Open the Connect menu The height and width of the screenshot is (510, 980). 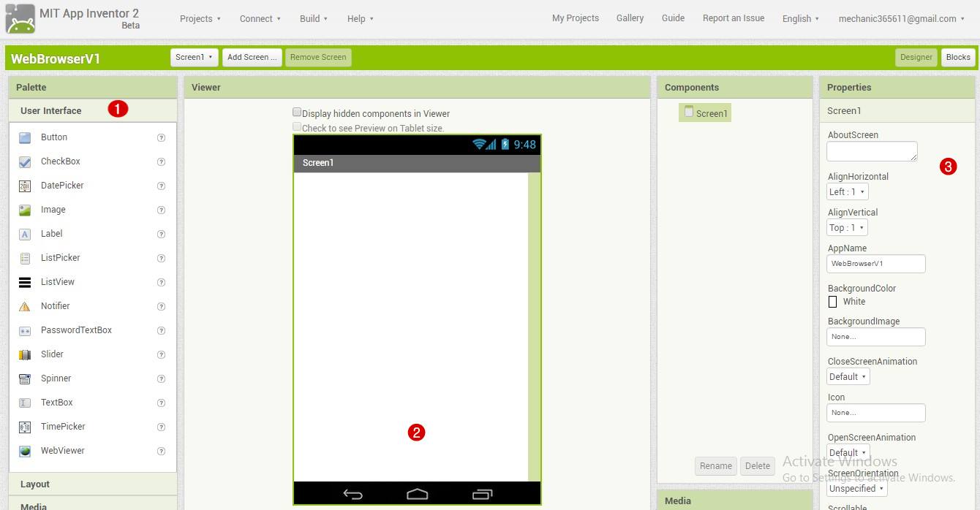(x=260, y=19)
